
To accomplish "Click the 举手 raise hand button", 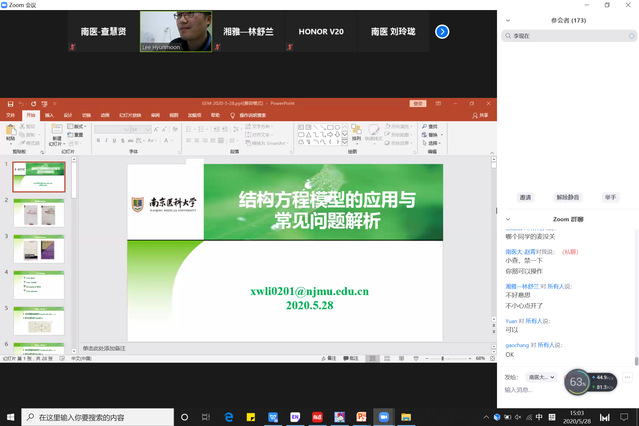I will (610, 197).
